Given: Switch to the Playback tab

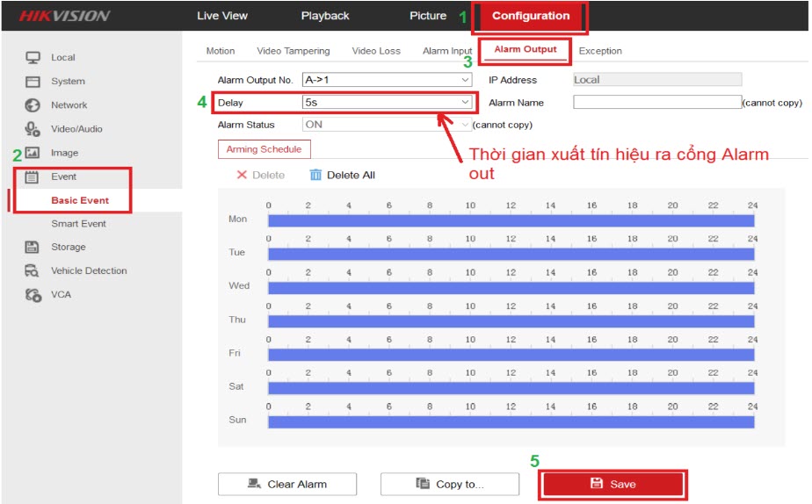Looking at the screenshot, I should 325,16.
